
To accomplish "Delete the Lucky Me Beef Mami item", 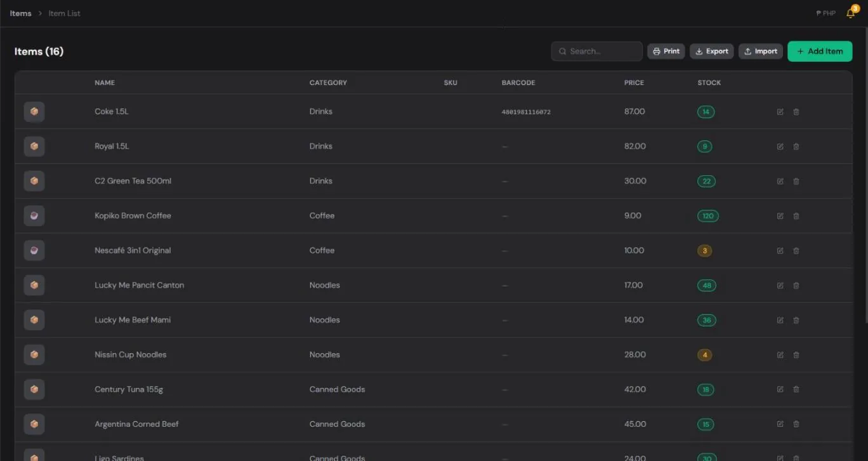I will (x=796, y=321).
